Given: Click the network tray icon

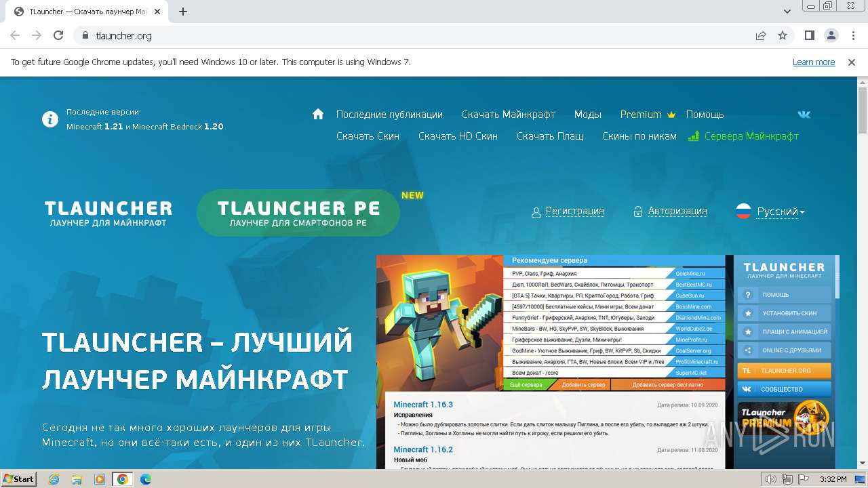Looking at the screenshot, I should pyautogui.click(x=787, y=479).
